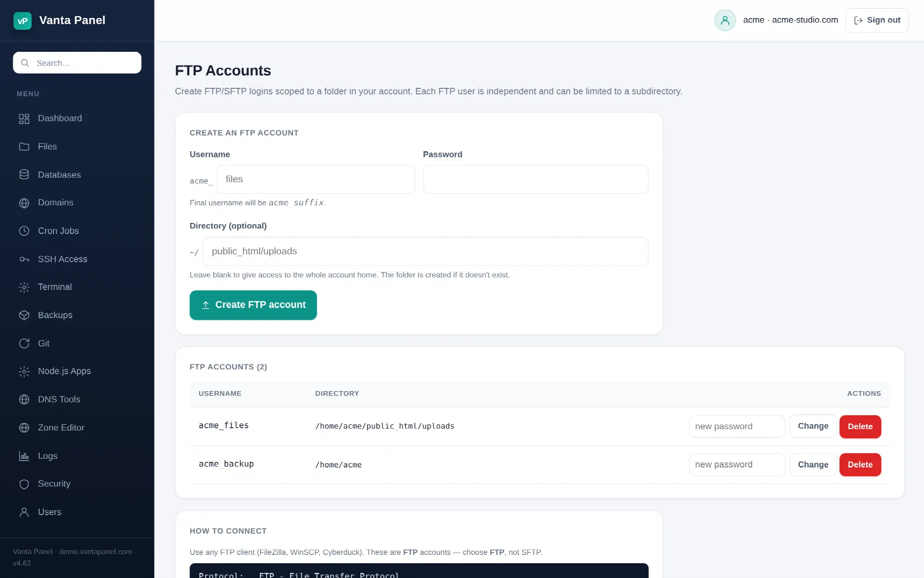Viewport: 924px width, 578px height.
Task: Focus new password field for acme_files
Action: [x=737, y=426]
